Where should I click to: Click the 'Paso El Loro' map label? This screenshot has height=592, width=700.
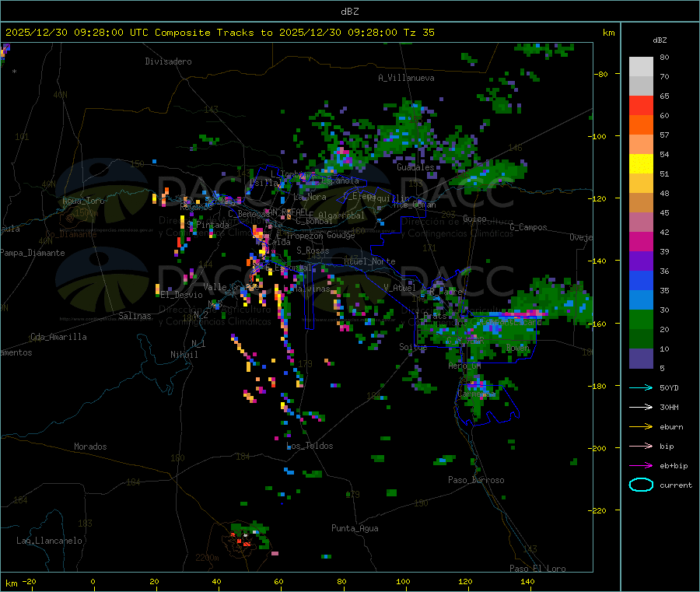(537, 569)
